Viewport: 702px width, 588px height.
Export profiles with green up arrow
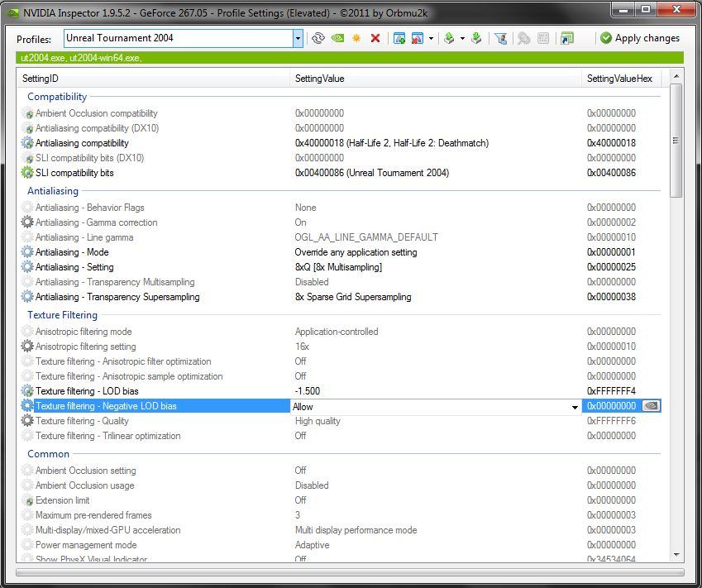click(449, 39)
